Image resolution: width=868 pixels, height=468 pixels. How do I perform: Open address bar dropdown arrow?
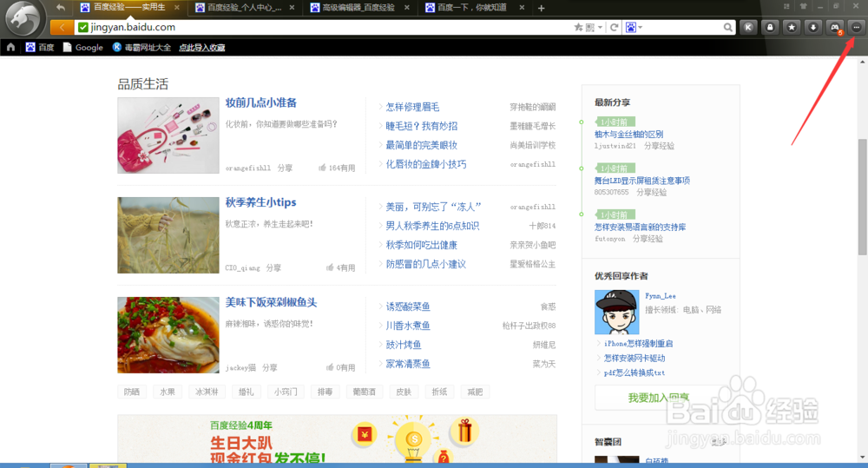coord(600,27)
